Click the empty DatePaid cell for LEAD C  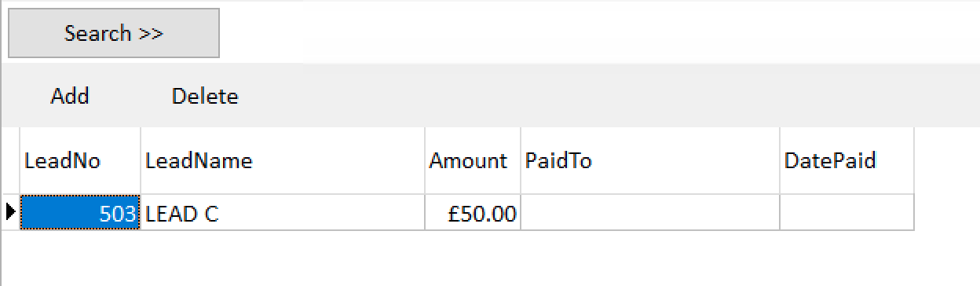(x=847, y=212)
